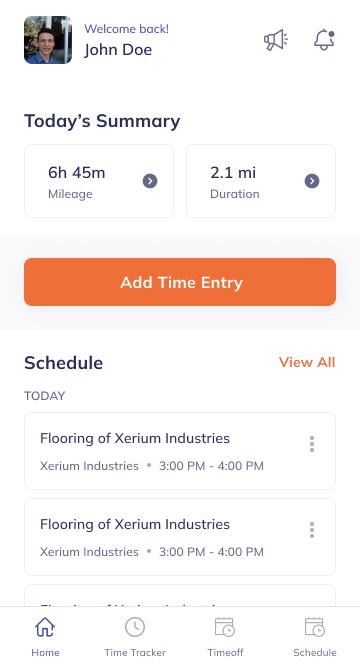Open View All schedule link
The height and width of the screenshot is (667, 360).
point(307,362)
